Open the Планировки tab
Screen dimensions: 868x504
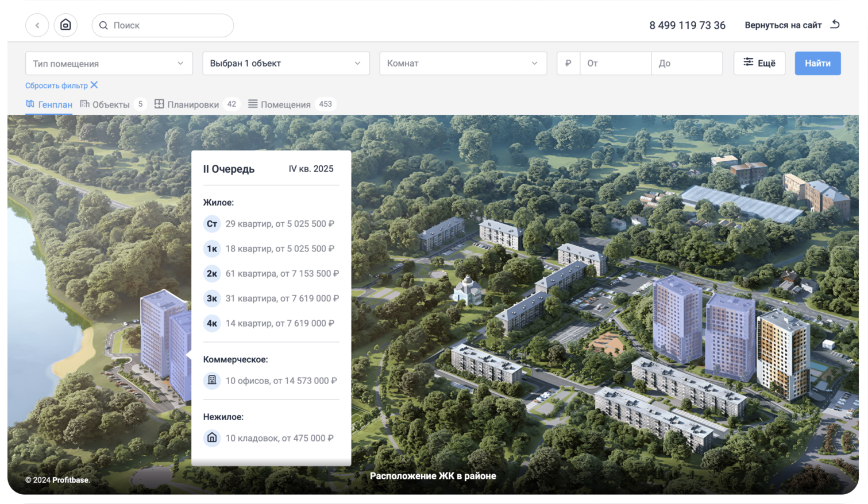click(x=196, y=104)
